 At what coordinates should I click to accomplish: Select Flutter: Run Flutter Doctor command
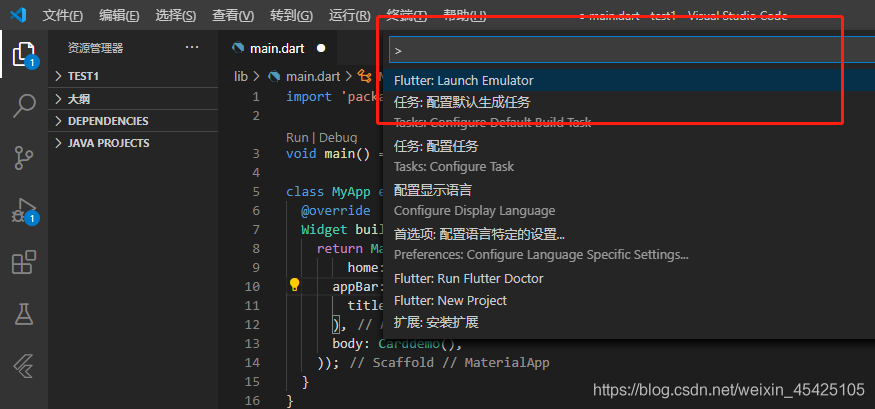click(x=629, y=278)
